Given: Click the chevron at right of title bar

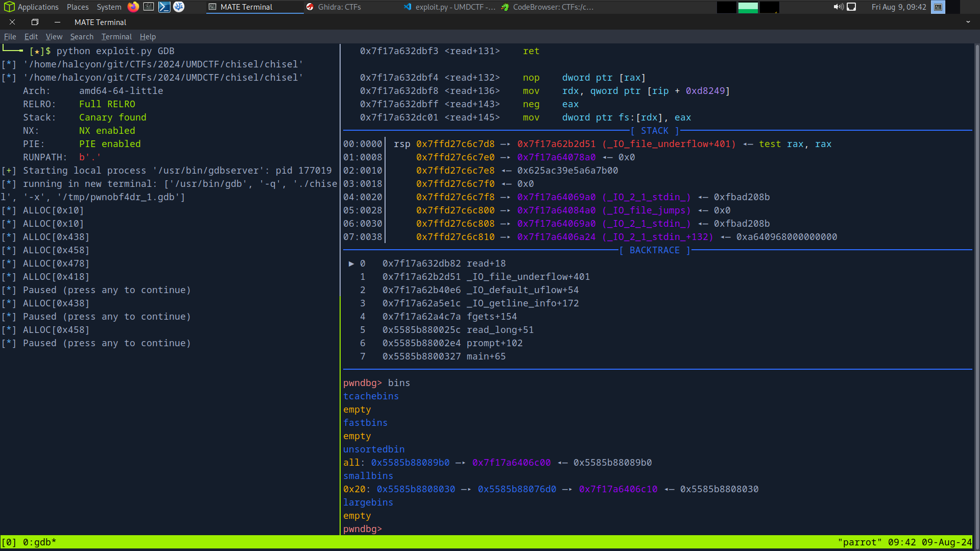Looking at the screenshot, I should click(968, 22).
